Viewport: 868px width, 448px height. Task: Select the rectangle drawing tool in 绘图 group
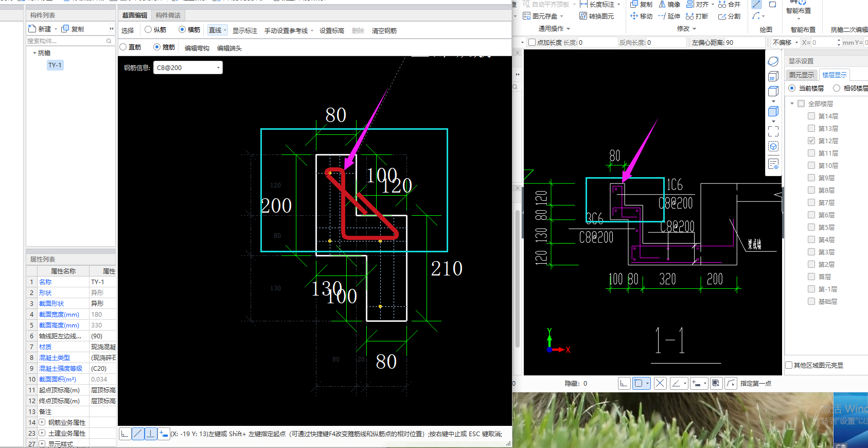[x=772, y=4]
